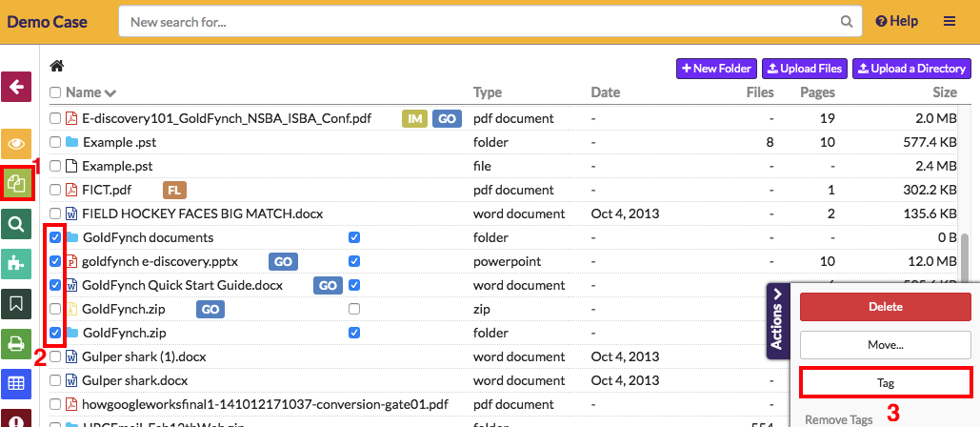This screenshot has height=427, width=980.
Task: Check the E-discovery101 PDF row checkbox
Action: (x=55, y=118)
